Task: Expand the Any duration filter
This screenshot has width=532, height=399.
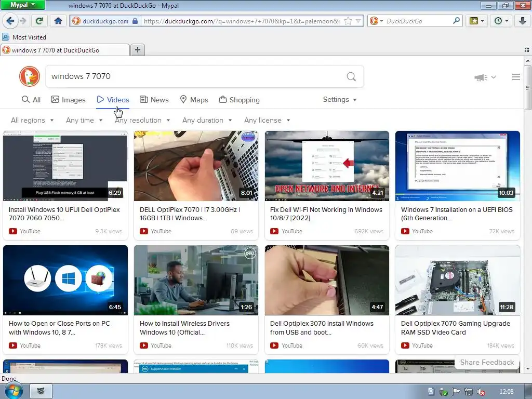Action: tap(207, 120)
